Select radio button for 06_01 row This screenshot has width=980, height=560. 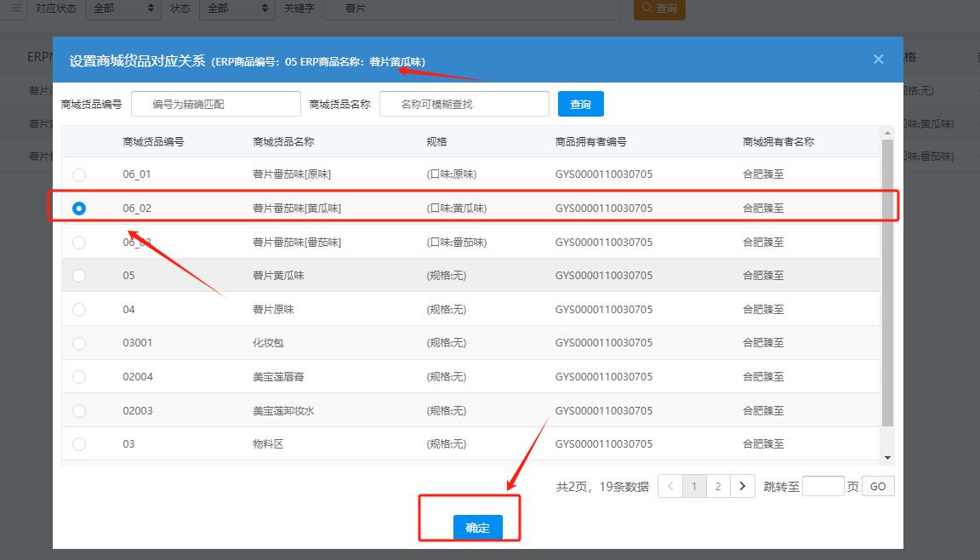[79, 175]
